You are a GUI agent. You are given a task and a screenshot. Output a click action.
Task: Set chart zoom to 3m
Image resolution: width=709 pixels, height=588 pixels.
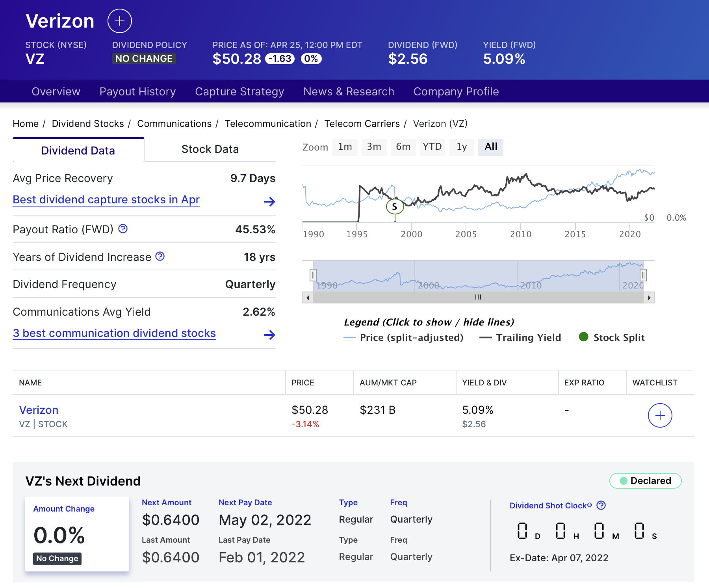[374, 147]
